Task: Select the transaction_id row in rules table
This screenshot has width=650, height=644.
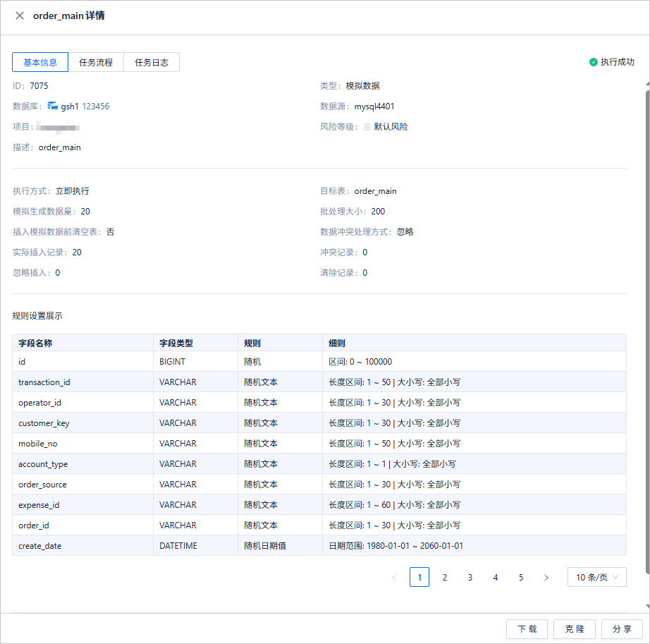Action: click(x=319, y=382)
